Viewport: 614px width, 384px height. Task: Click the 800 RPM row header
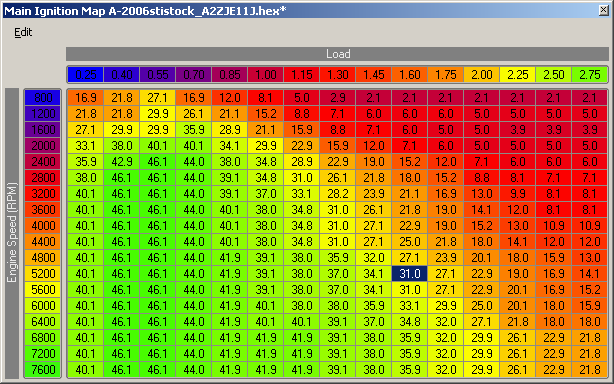pyautogui.click(x=43, y=97)
